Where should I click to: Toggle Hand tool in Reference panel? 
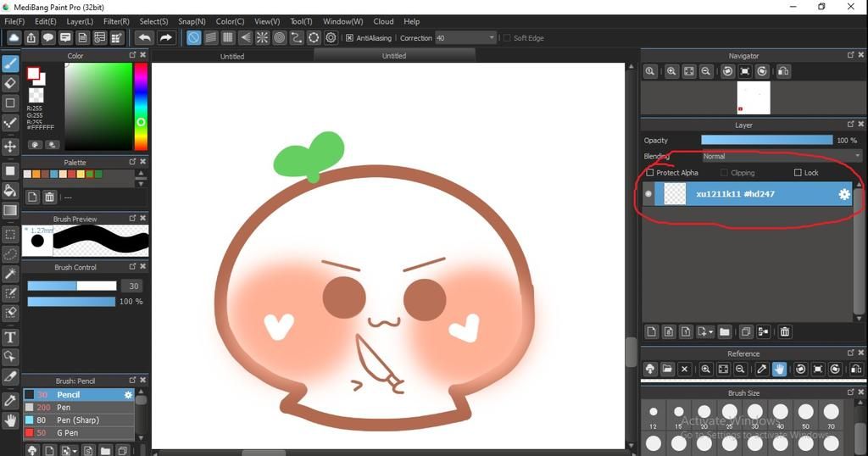coord(779,369)
